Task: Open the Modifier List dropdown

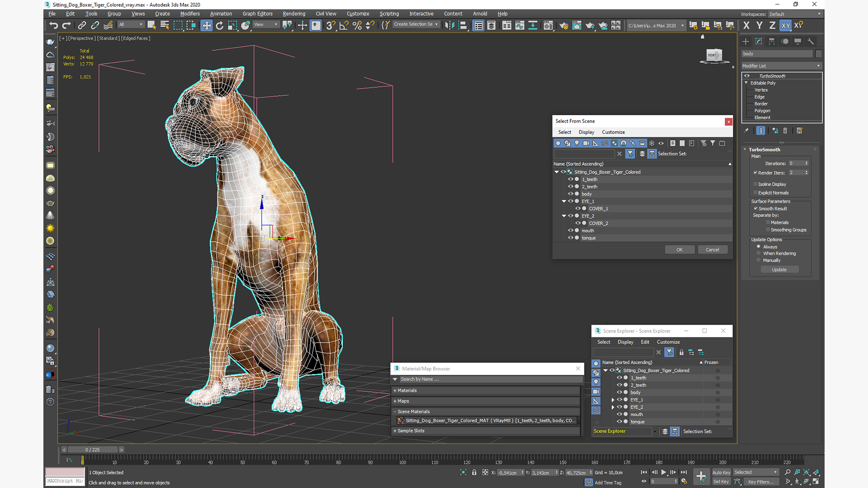Action: [781, 66]
